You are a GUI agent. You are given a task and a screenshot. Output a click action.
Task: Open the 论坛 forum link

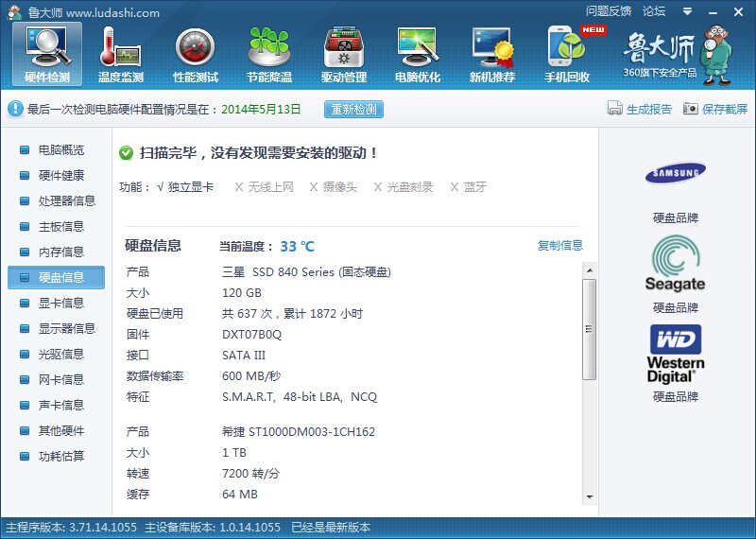click(x=654, y=11)
